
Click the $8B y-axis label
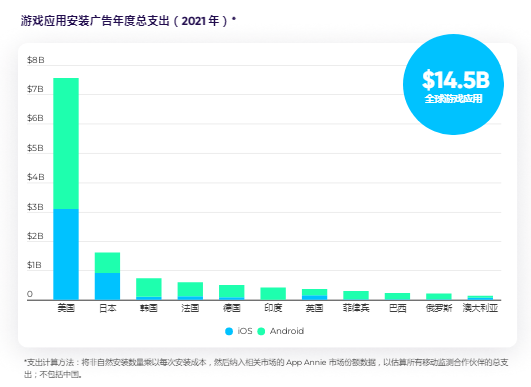(36, 60)
